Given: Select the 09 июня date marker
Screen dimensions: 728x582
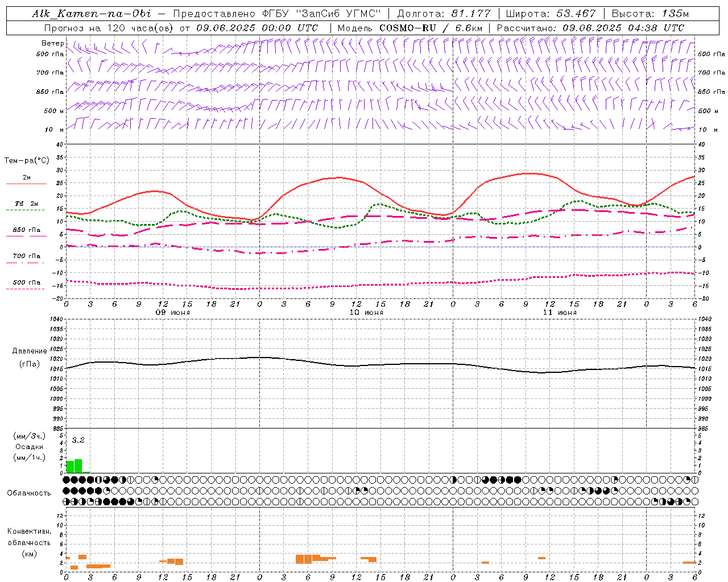Looking at the screenshot, I should [173, 313].
